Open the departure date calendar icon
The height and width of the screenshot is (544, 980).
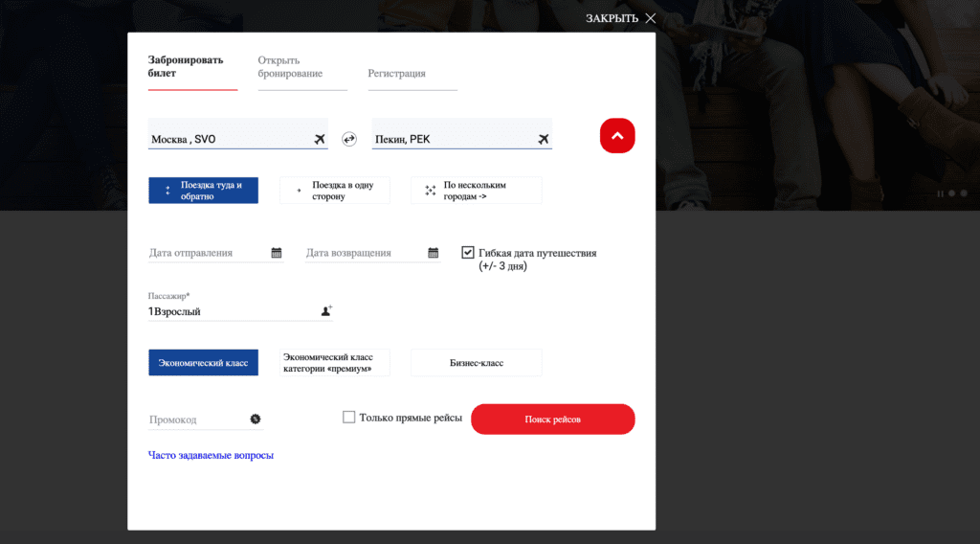[277, 253]
